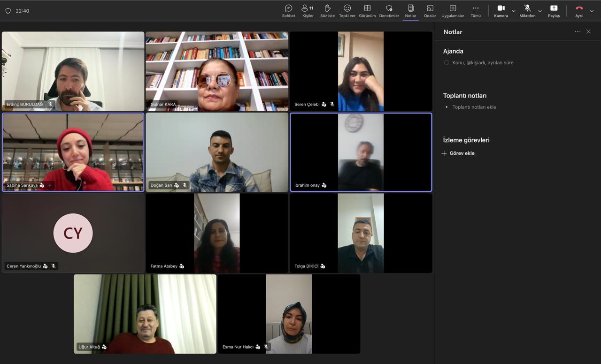Close the Notlar side panel
Screen dimensions: 601x364
(588, 32)
